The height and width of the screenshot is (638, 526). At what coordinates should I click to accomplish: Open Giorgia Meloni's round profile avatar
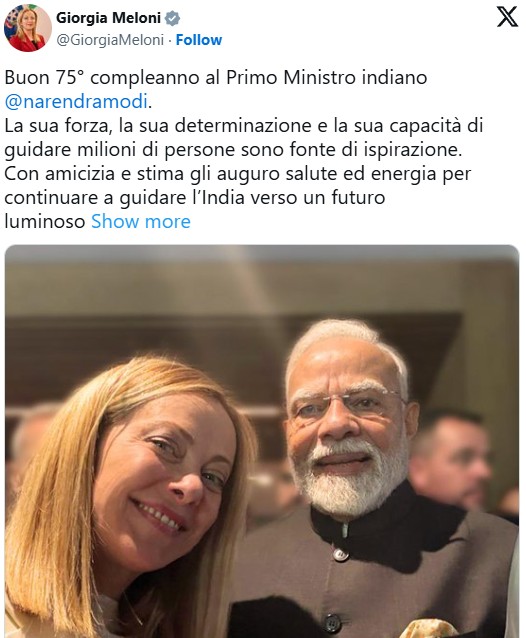[28, 28]
